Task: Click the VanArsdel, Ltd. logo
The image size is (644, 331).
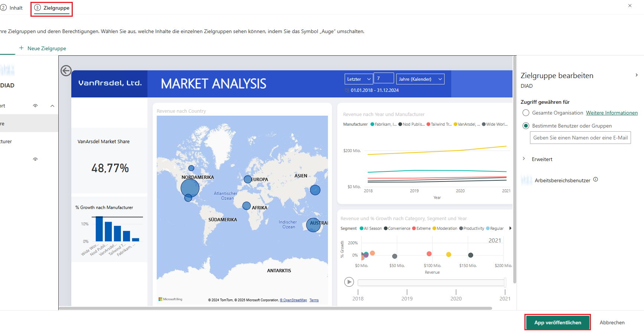Action: (110, 83)
